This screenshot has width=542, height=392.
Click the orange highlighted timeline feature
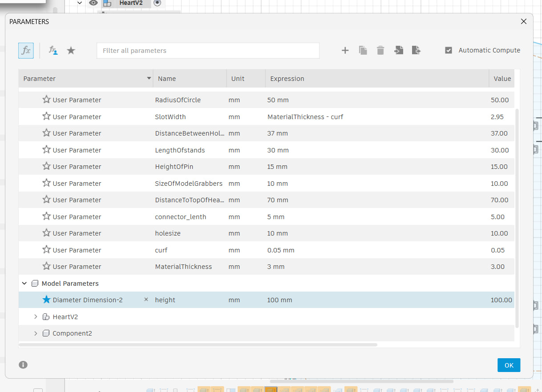[271, 390]
